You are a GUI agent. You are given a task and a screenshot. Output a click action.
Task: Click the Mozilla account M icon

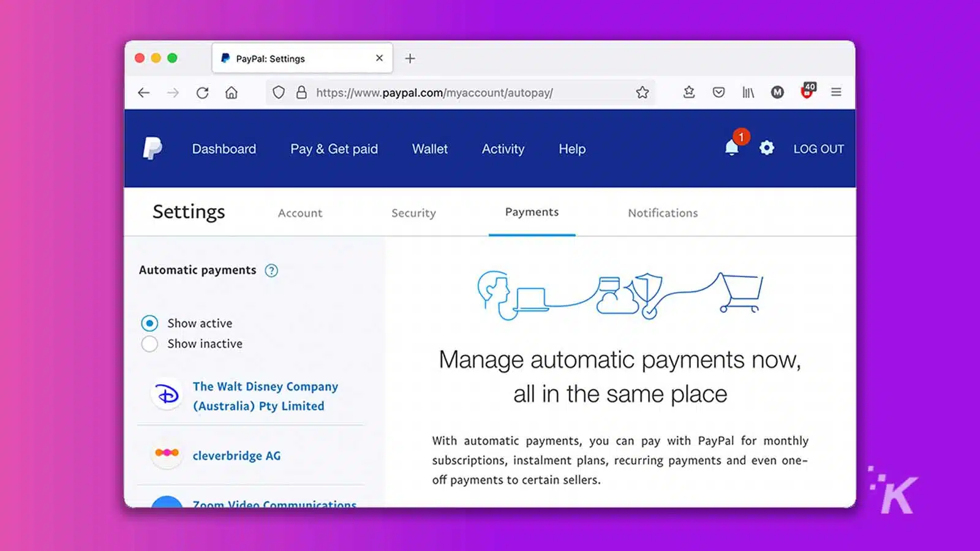pyautogui.click(x=777, y=92)
